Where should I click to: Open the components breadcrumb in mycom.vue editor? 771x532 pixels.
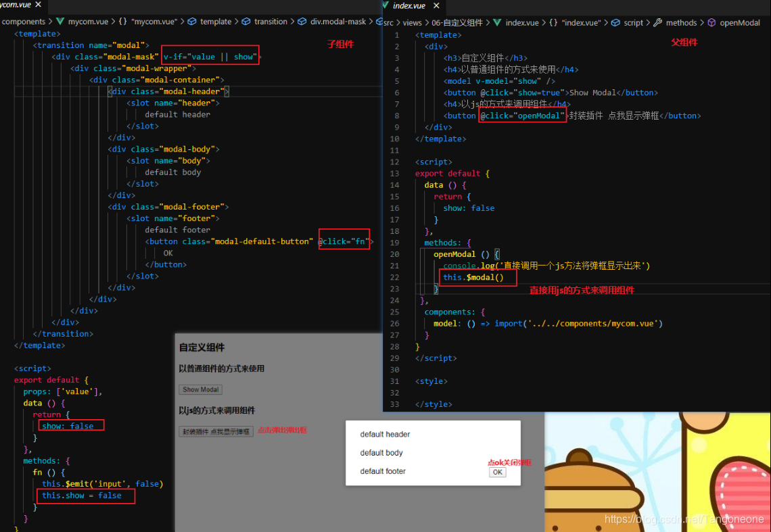pyautogui.click(x=23, y=22)
